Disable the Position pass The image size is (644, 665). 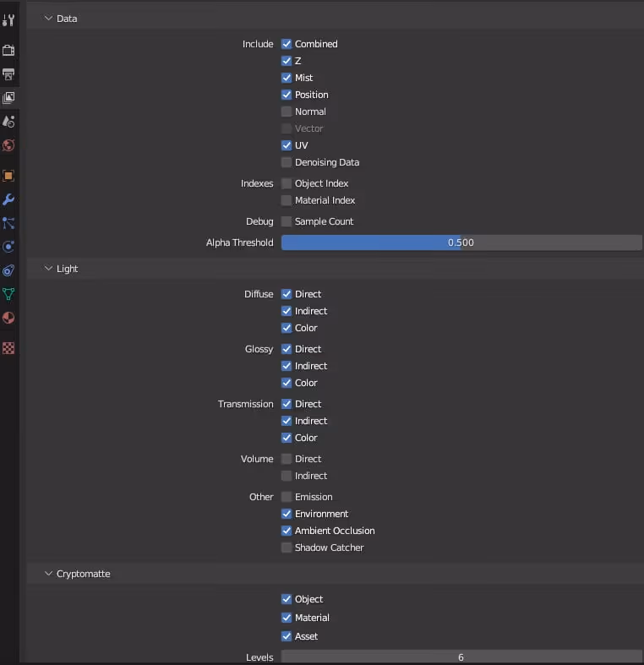pyautogui.click(x=287, y=95)
